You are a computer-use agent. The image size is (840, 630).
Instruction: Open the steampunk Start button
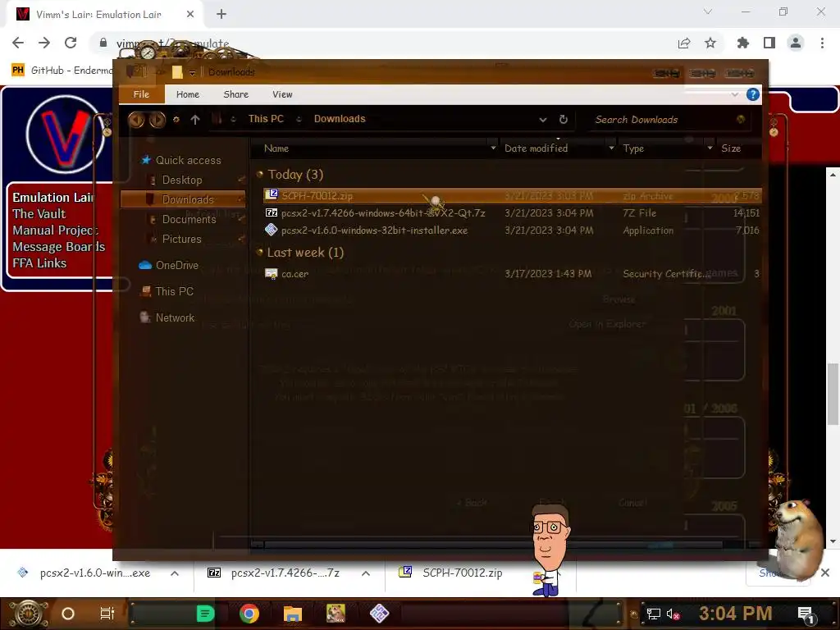pyautogui.click(x=27, y=614)
